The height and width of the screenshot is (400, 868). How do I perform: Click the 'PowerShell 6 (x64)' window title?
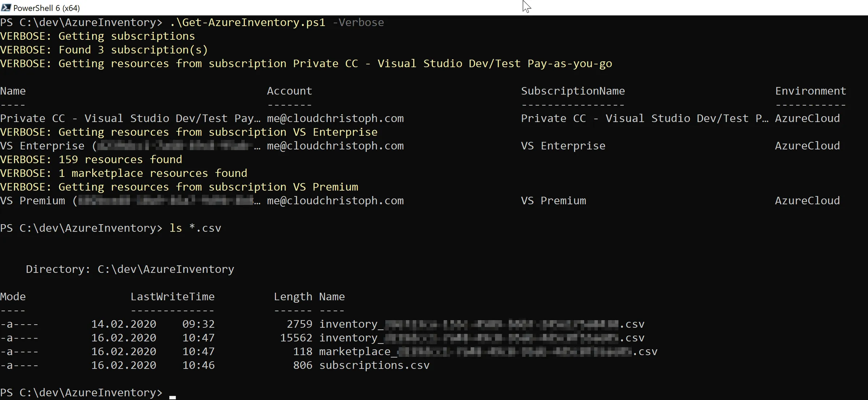click(47, 8)
